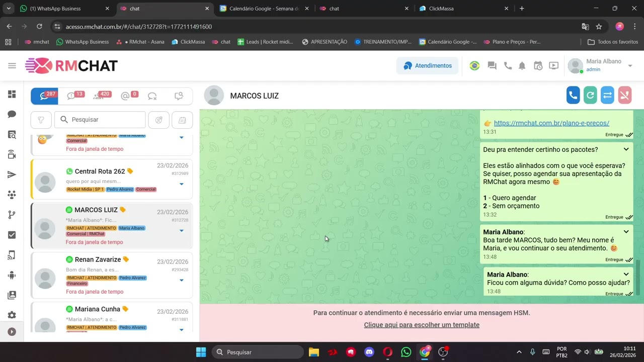Open the chat bubble sidebar icon
644x362 pixels.
[12, 115]
